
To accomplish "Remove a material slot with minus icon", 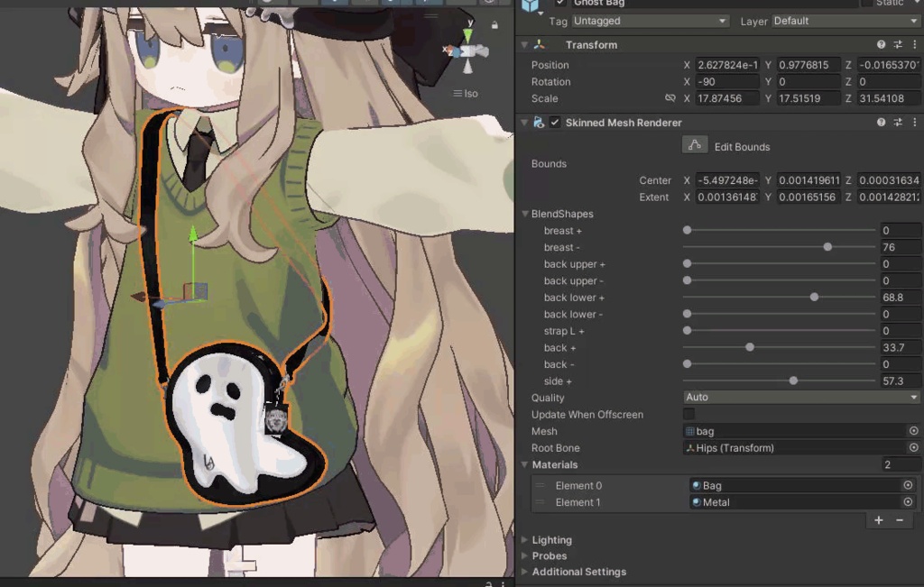I will click(x=900, y=520).
